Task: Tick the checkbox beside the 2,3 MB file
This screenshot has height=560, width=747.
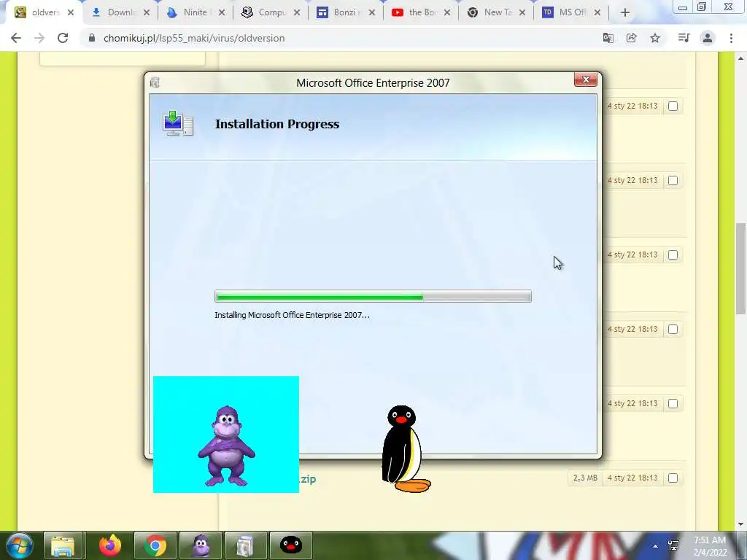Action: tap(673, 478)
